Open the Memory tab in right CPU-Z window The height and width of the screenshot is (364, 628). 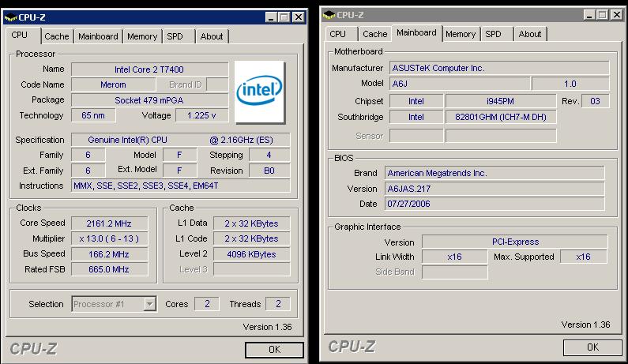tap(461, 34)
